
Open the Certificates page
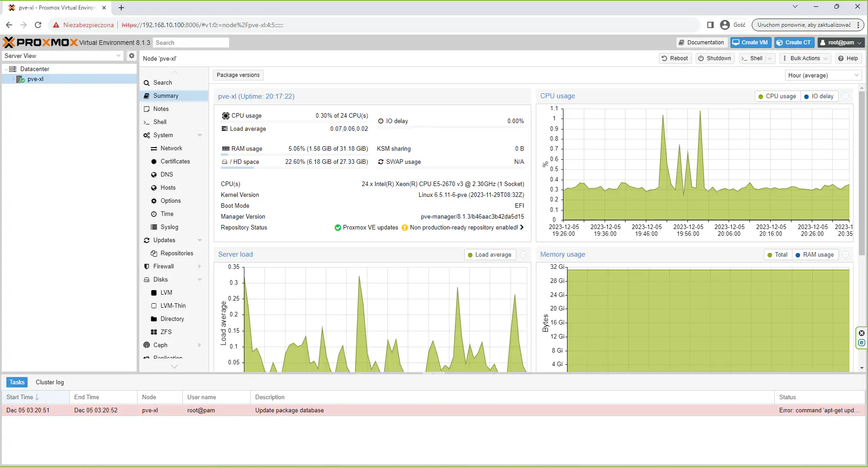[175, 162]
